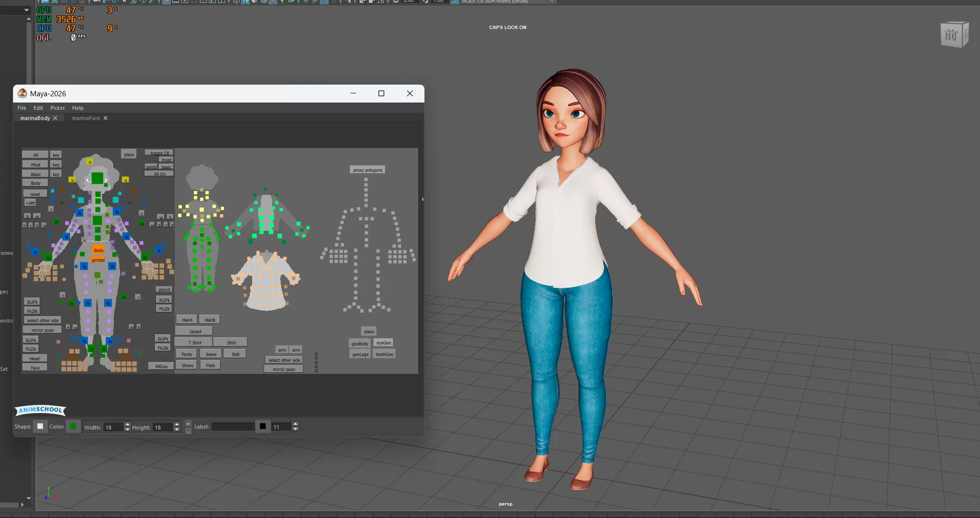The height and width of the screenshot is (518, 980).
Task: Open the Shape picker swatch
Action: coord(40,426)
